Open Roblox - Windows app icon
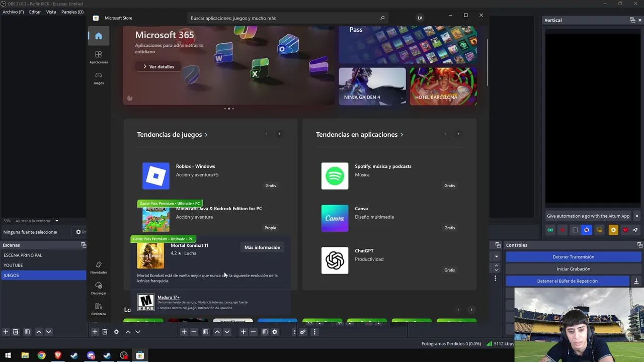The height and width of the screenshot is (362, 644). 156,176
